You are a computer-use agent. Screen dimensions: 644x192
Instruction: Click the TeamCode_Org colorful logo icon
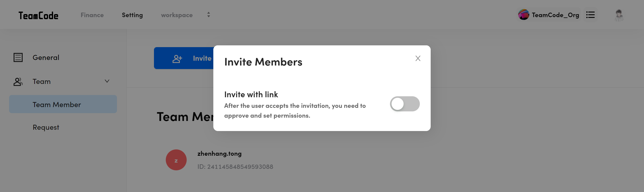[524, 15]
